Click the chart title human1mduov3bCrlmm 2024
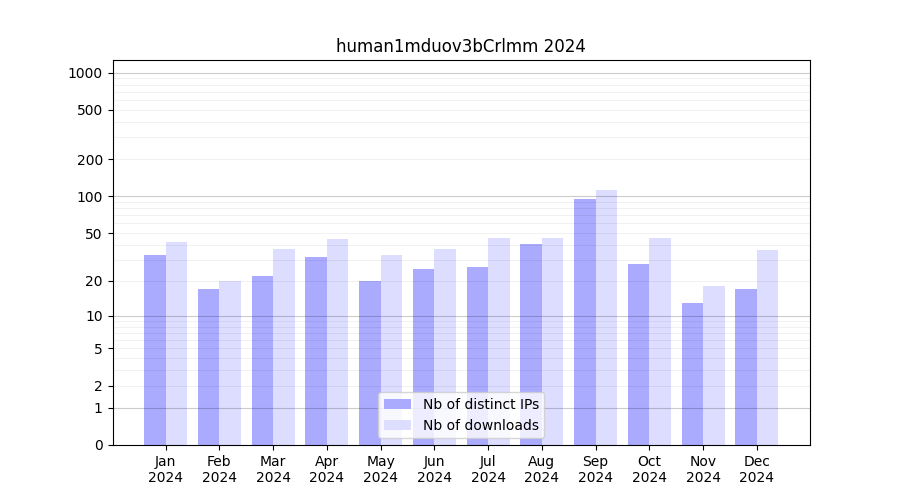 click(x=460, y=46)
